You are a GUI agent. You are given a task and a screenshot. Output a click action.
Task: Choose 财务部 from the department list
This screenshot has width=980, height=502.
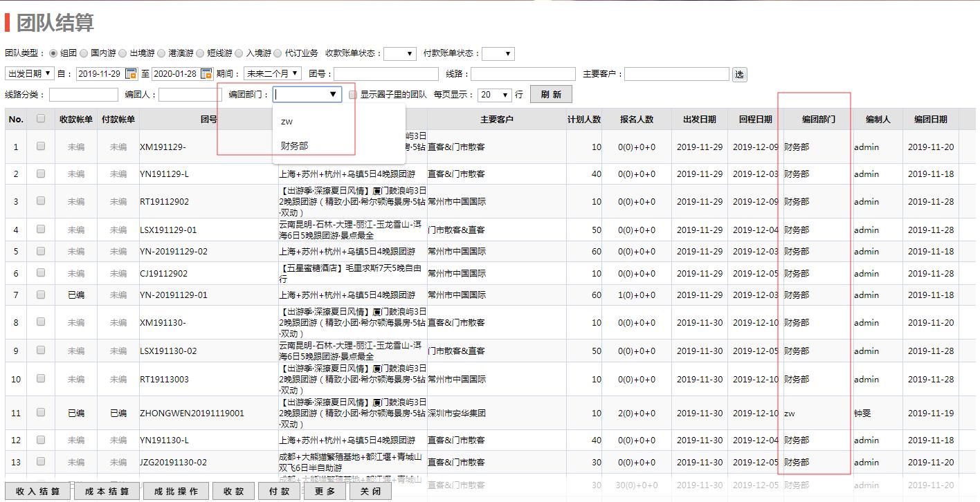click(x=294, y=146)
